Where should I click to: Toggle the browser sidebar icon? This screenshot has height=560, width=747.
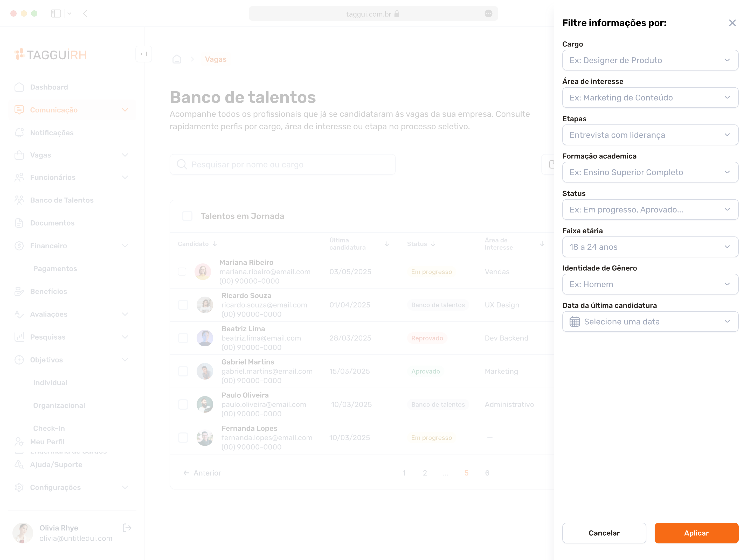tap(56, 13)
